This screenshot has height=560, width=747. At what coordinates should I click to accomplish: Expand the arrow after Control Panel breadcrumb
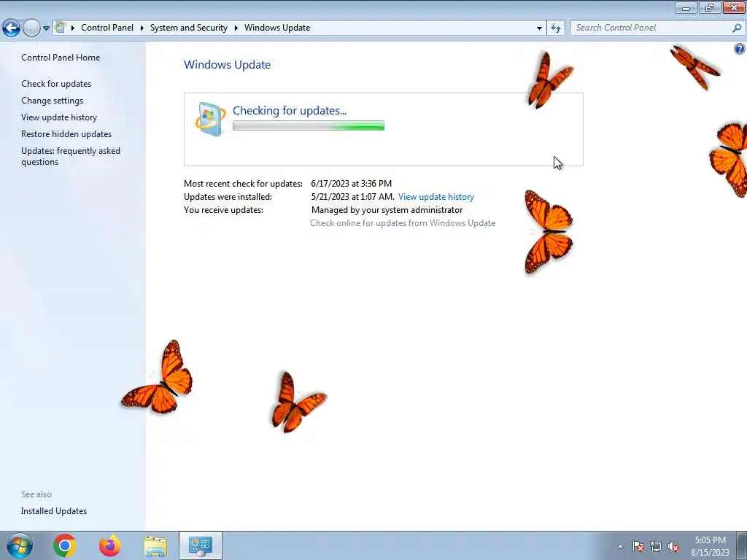[142, 28]
